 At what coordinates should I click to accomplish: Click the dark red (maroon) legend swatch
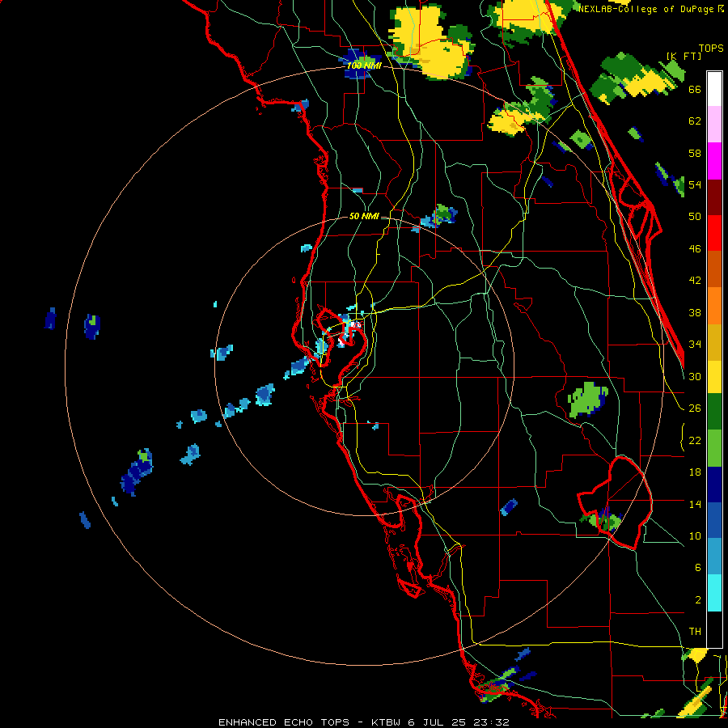(714, 197)
